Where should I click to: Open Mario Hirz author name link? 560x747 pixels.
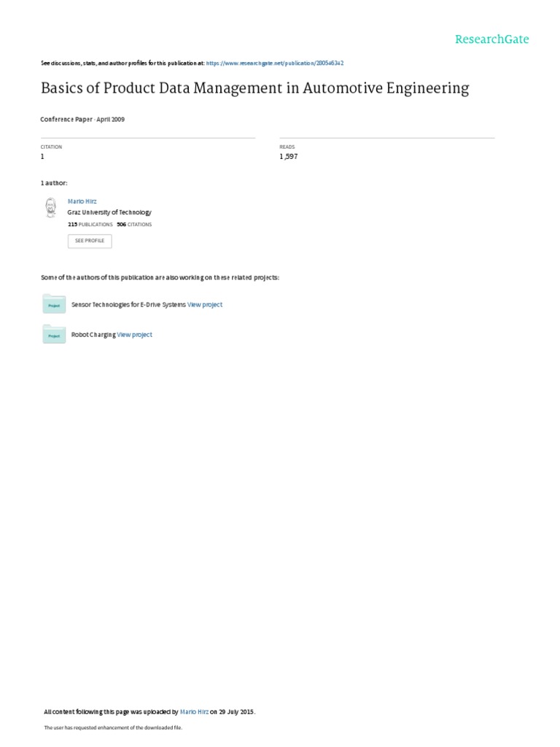[82, 201]
